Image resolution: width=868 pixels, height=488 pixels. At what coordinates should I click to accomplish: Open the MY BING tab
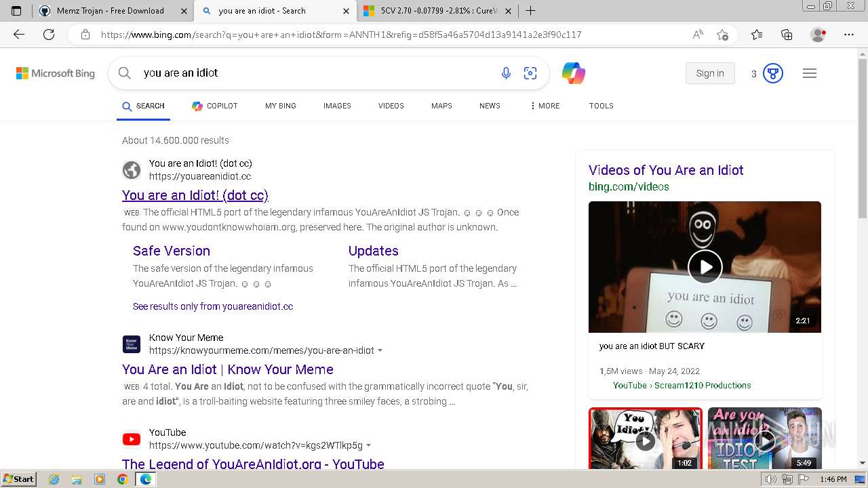click(x=281, y=106)
